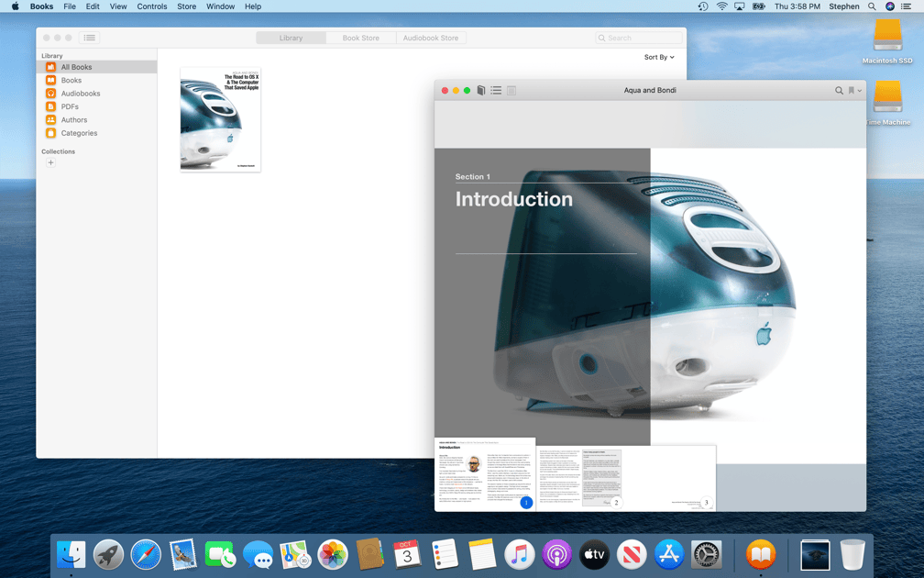This screenshot has width=924, height=578.
Task: Open Books from the Dock
Action: (x=761, y=555)
